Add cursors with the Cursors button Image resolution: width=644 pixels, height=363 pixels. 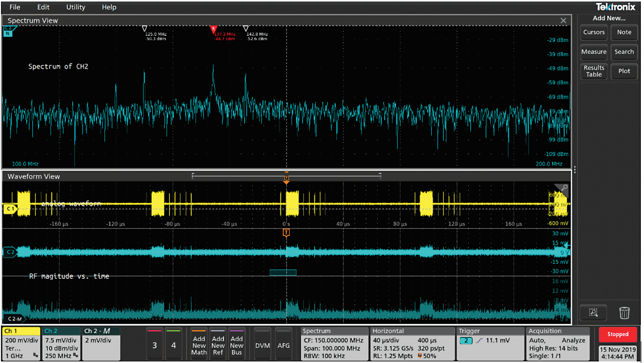click(594, 32)
